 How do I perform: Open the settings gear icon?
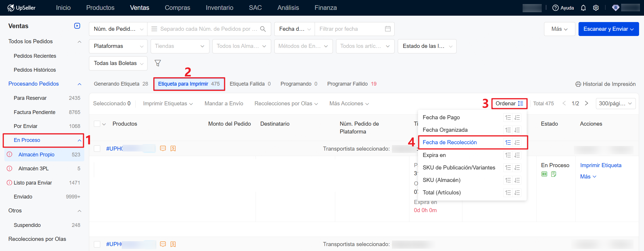tap(596, 8)
